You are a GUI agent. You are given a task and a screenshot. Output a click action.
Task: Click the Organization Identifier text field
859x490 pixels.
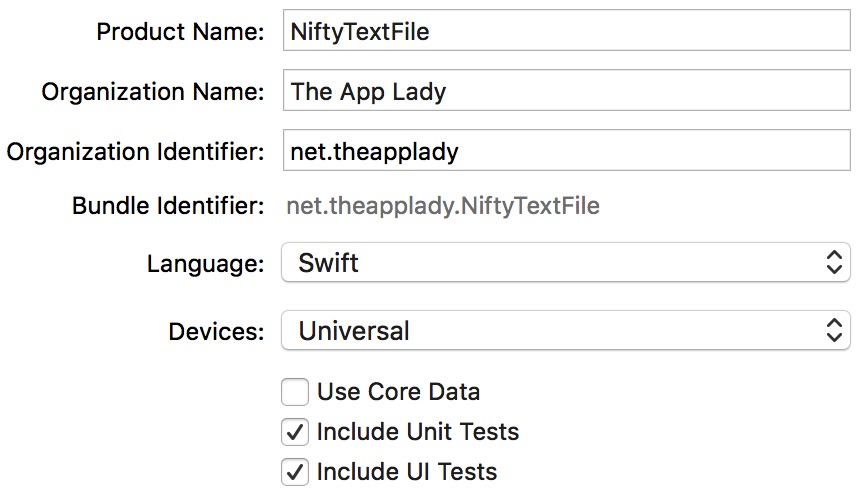coord(566,151)
